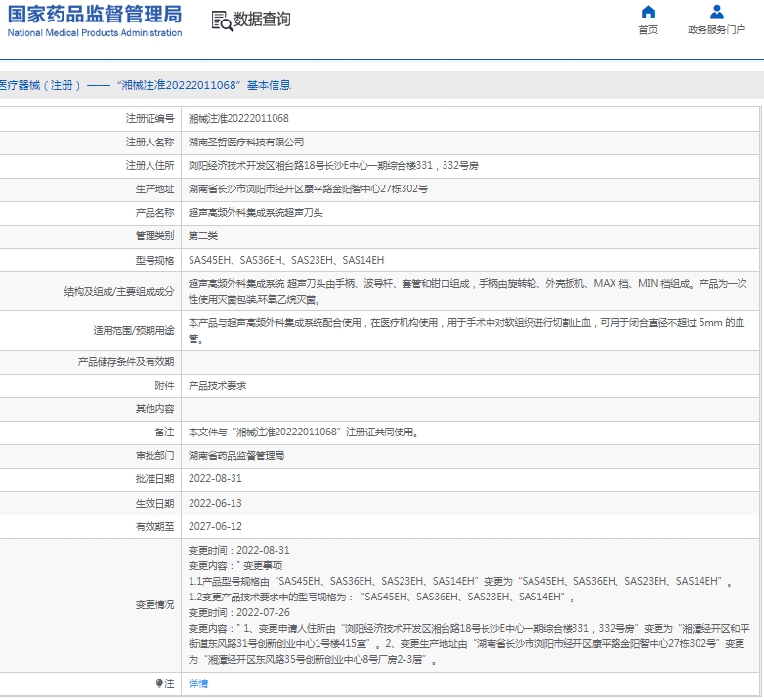The height and width of the screenshot is (700, 764).
Task: Click the 其他内容 label
Action: 154,409
